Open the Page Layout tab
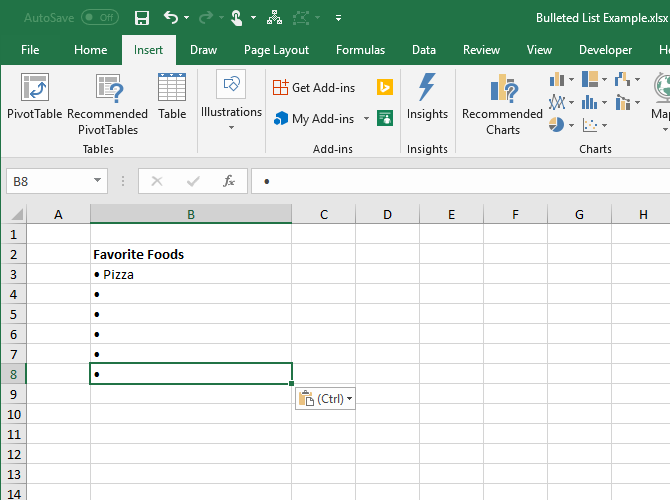The image size is (670, 500). (x=276, y=50)
